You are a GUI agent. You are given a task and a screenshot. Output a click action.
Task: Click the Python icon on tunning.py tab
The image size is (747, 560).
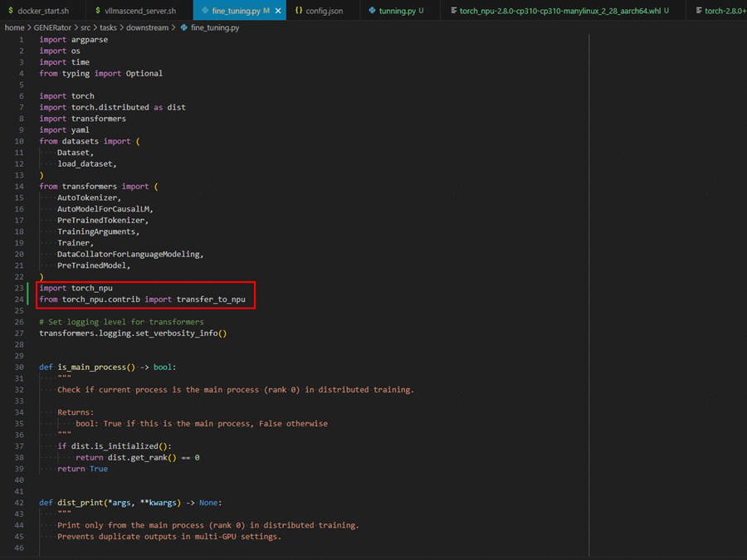[x=372, y=10]
